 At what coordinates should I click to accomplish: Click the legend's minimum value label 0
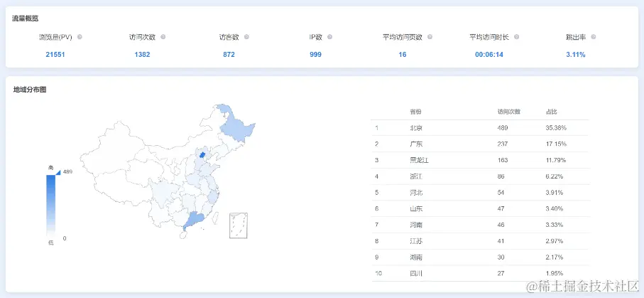pos(65,238)
